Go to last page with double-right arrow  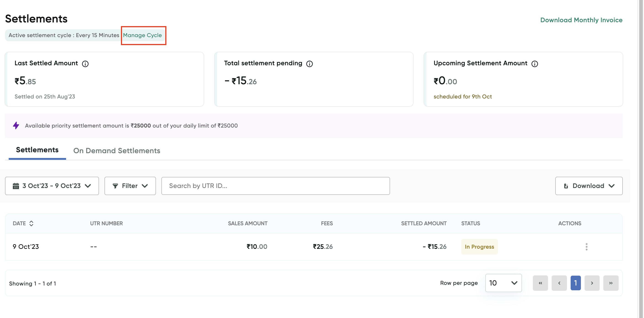(x=610, y=283)
